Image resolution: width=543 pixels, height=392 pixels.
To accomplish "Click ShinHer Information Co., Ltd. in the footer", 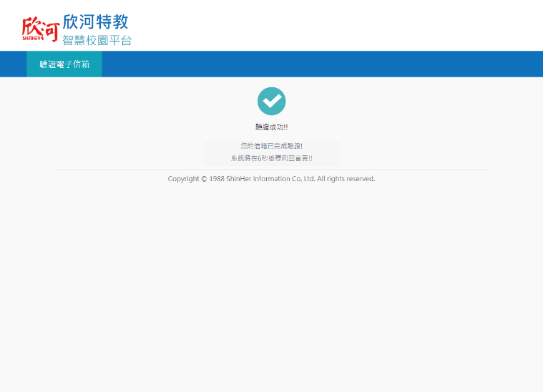I will 270,179.
